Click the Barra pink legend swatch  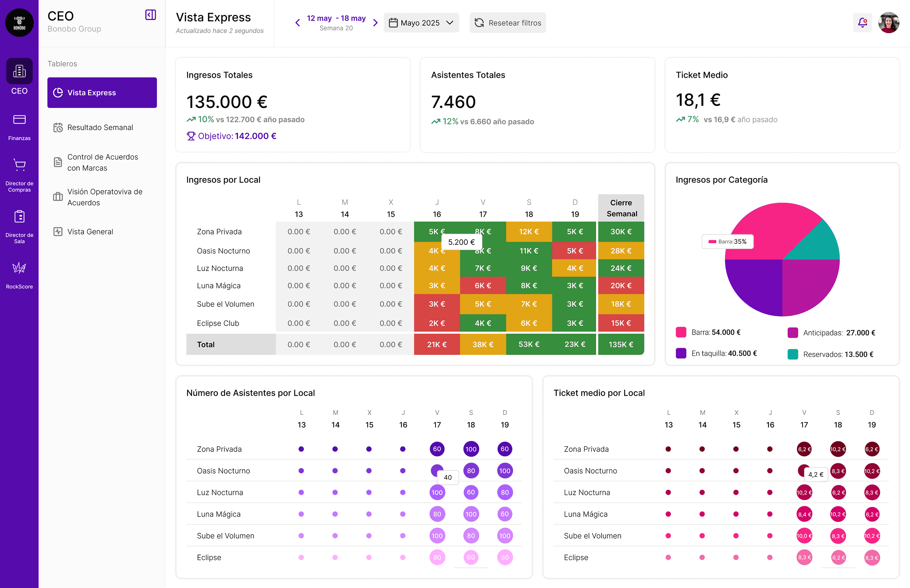pyautogui.click(x=681, y=332)
